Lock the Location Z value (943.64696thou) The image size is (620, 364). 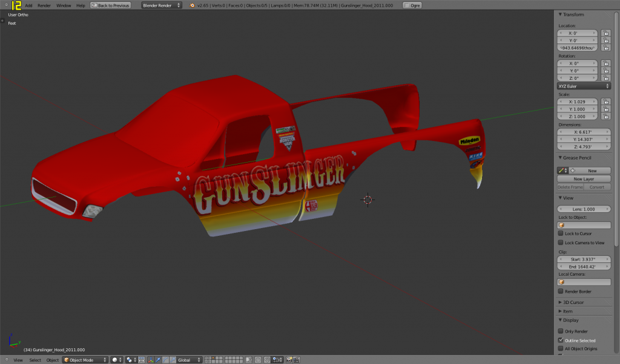pos(605,48)
